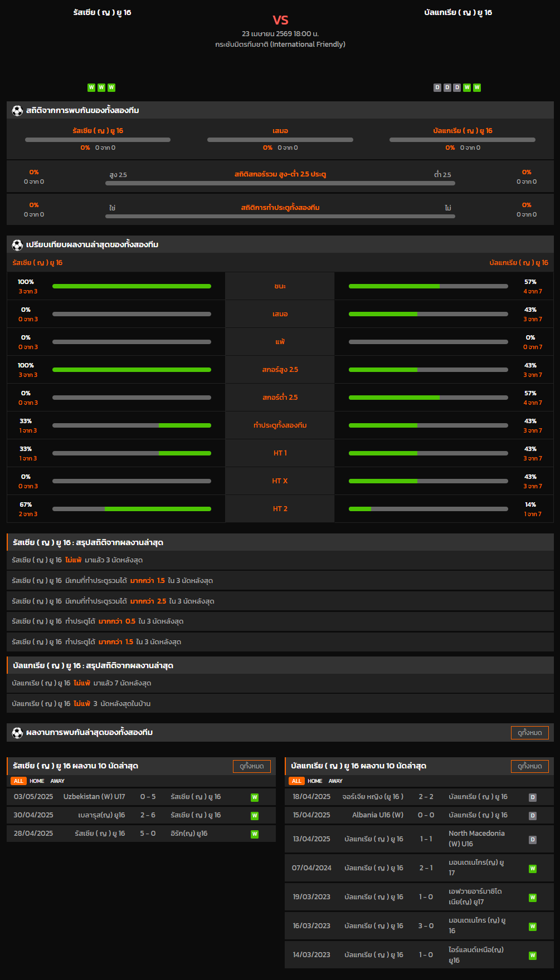
Task: Click the D badge for the Albania U16 (W) match
Action: (533, 816)
